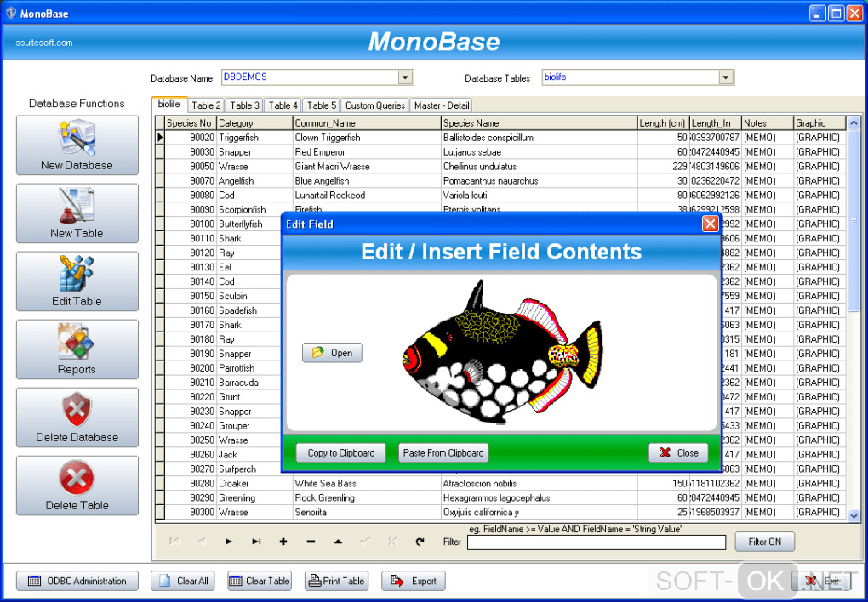Go to next record in navigator
The width and height of the screenshot is (868, 602).
pos(229,542)
